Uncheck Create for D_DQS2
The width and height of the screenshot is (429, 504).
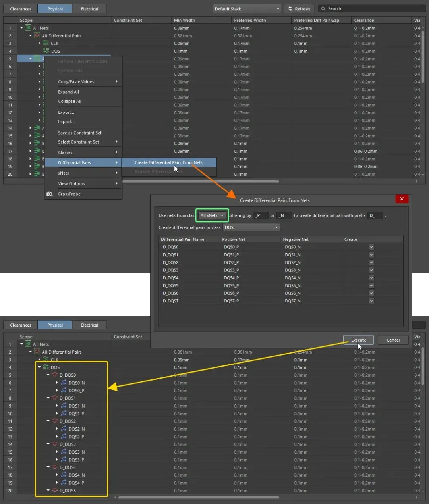pyautogui.click(x=371, y=262)
